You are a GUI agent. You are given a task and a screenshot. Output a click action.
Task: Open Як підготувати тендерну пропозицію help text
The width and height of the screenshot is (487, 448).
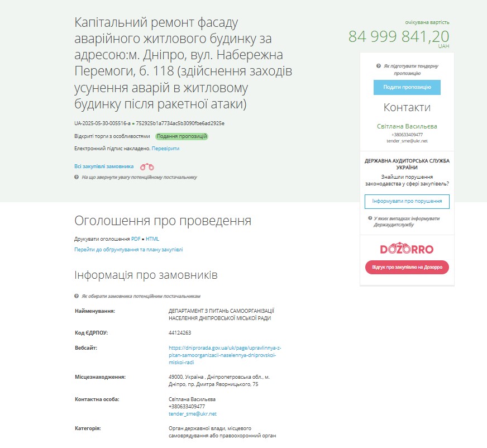[410, 70]
